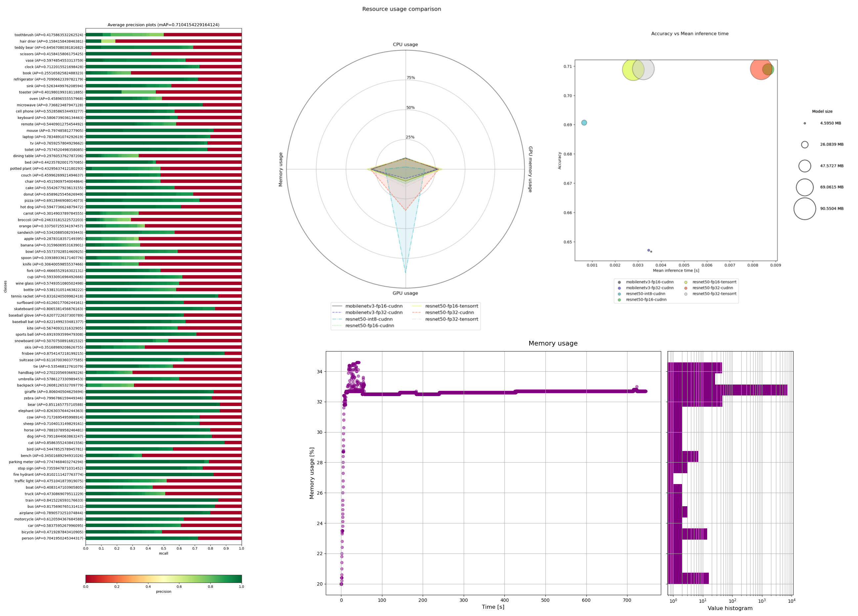Click the 90.5504 MB model size circle
This screenshot has height=616, width=858.
tap(804, 208)
